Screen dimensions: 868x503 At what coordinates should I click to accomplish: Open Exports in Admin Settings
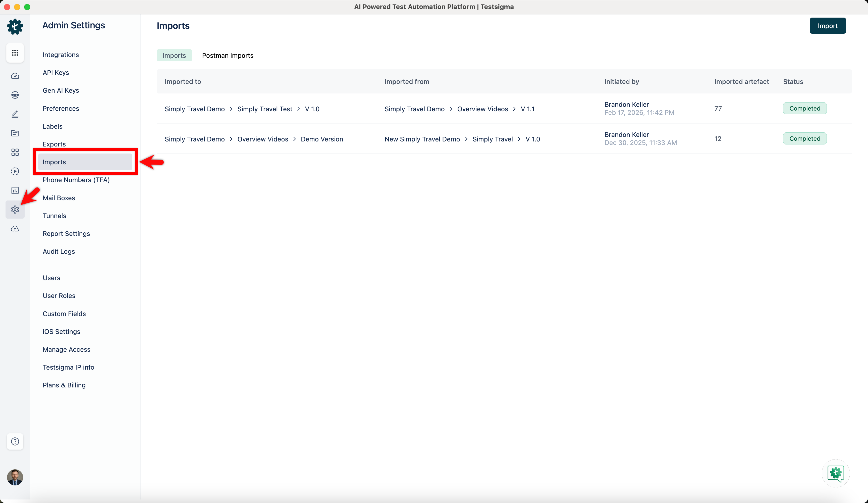(x=54, y=144)
